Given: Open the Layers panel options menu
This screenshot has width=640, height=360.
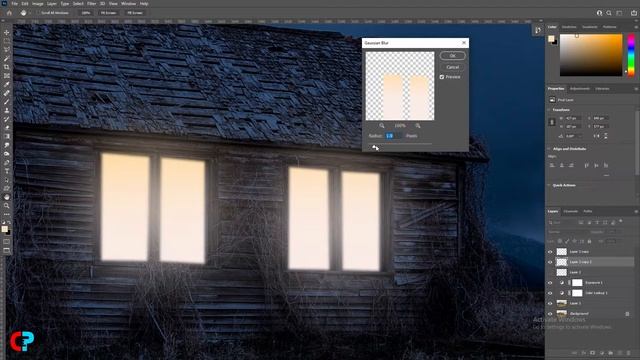Looking at the screenshot, I should [636, 211].
